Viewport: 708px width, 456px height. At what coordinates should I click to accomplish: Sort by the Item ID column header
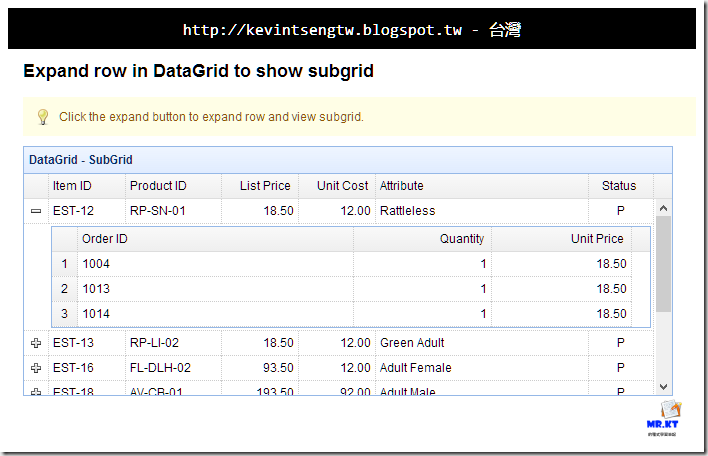[x=72, y=185]
